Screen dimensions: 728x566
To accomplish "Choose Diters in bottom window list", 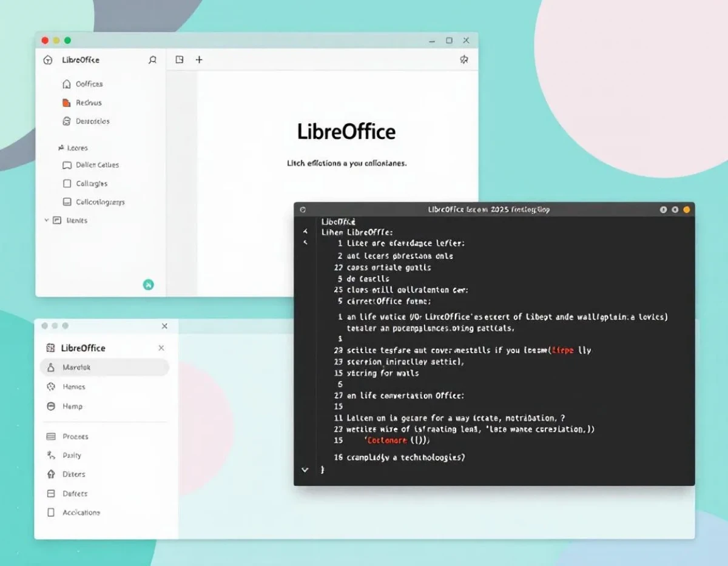I will click(74, 474).
